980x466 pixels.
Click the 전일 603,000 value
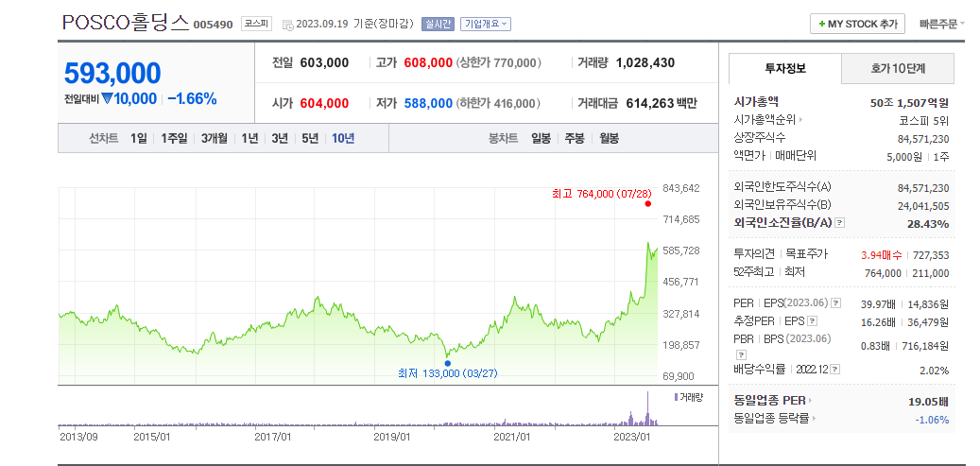[x=324, y=62]
